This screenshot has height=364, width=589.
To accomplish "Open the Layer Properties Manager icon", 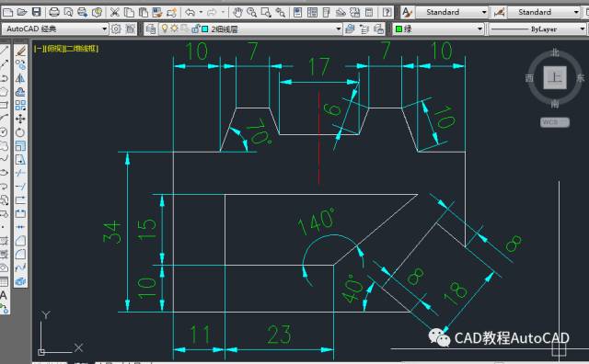I will pyautogui.click(x=151, y=28).
